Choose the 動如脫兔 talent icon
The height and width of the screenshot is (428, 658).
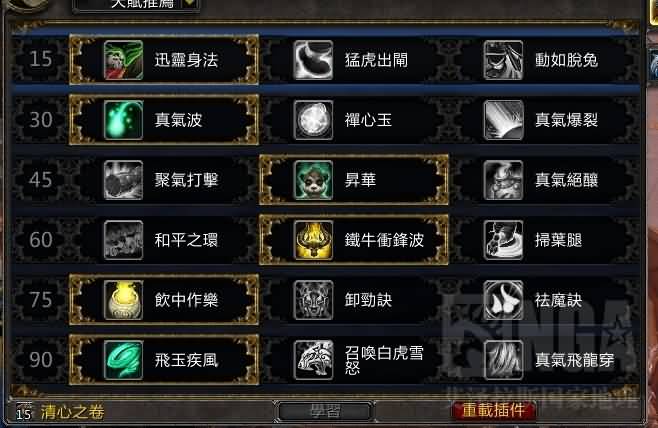click(x=503, y=60)
